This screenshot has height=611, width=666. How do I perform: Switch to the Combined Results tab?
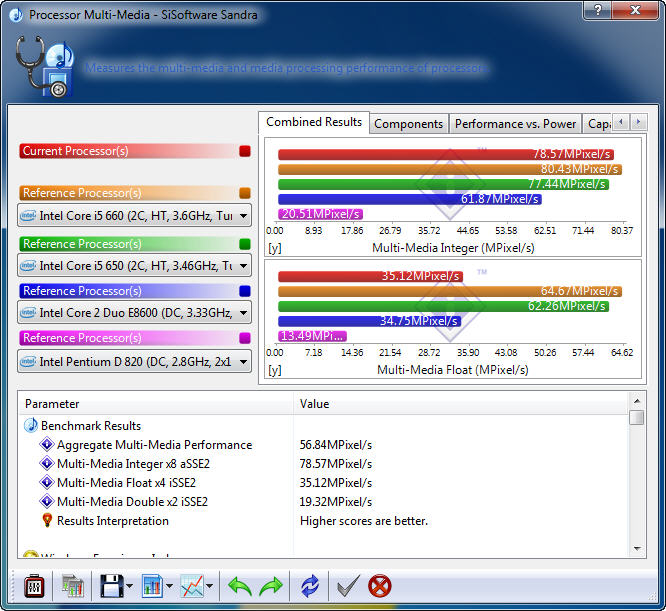point(314,122)
